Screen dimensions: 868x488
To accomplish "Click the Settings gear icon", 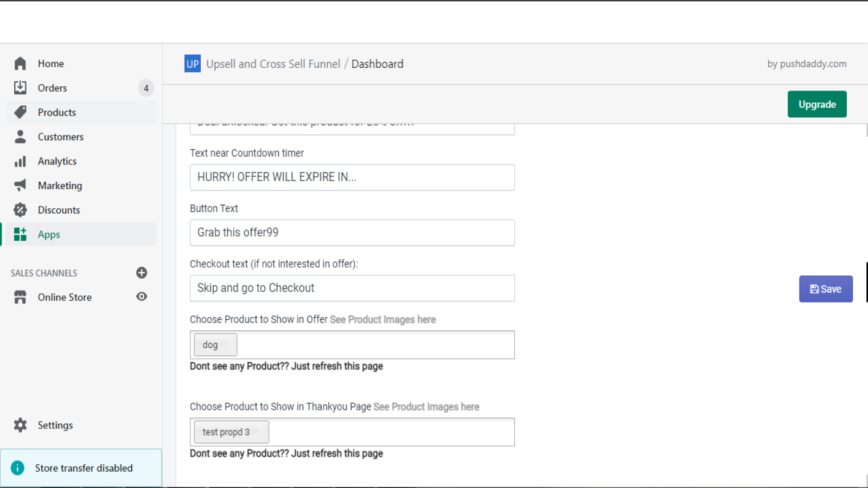I will tap(20, 425).
